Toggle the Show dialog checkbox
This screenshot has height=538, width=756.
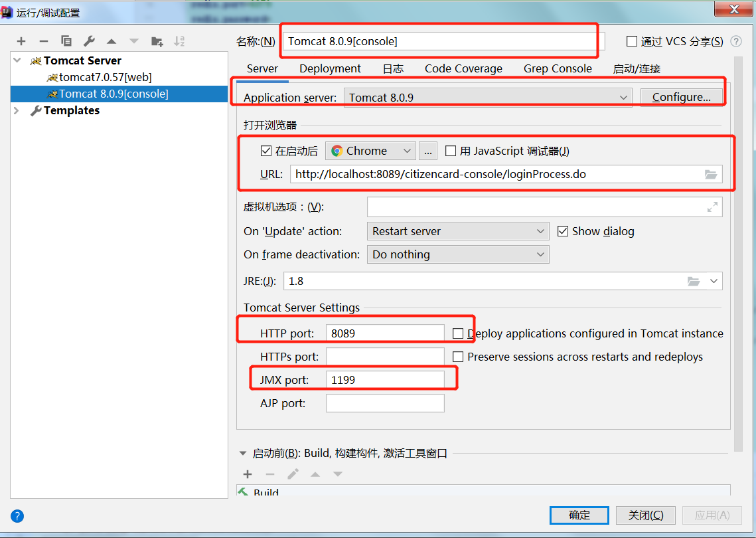click(x=563, y=231)
